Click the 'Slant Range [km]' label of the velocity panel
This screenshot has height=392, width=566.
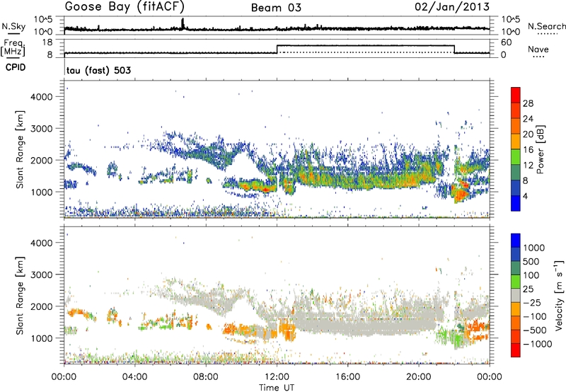(20, 296)
